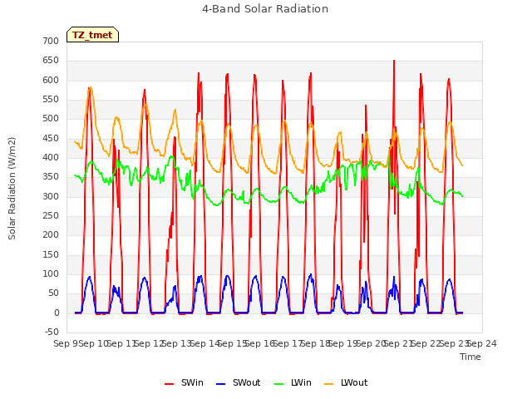Click the 100 y-axis tick label
532x399 pixels.
51,273
